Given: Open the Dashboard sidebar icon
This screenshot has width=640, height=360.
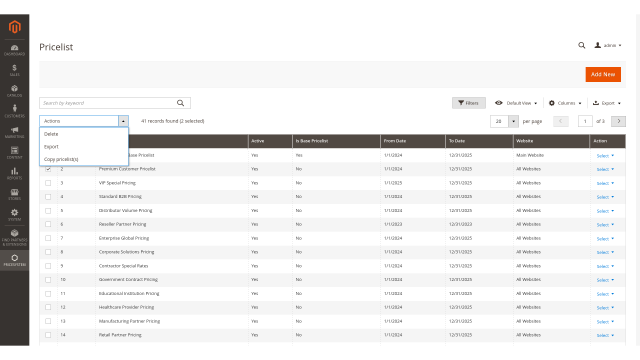Looking at the screenshot, I should coord(15,50).
